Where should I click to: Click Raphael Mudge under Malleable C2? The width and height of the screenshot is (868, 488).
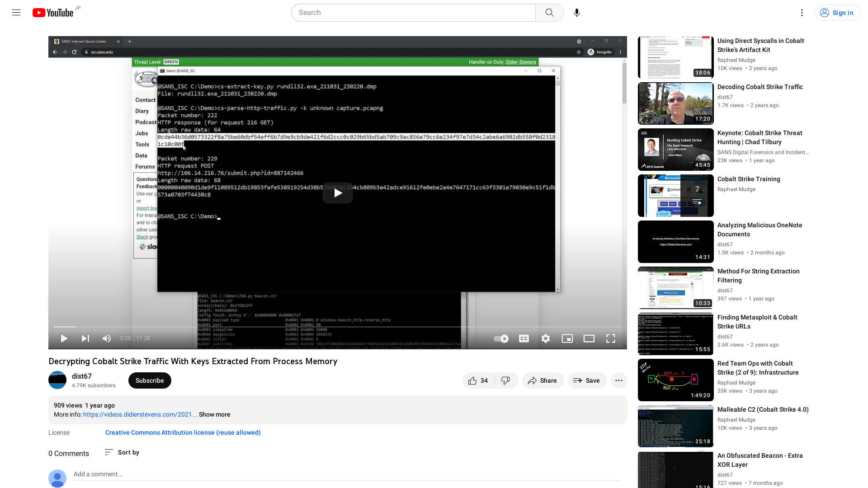click(736, 420)
